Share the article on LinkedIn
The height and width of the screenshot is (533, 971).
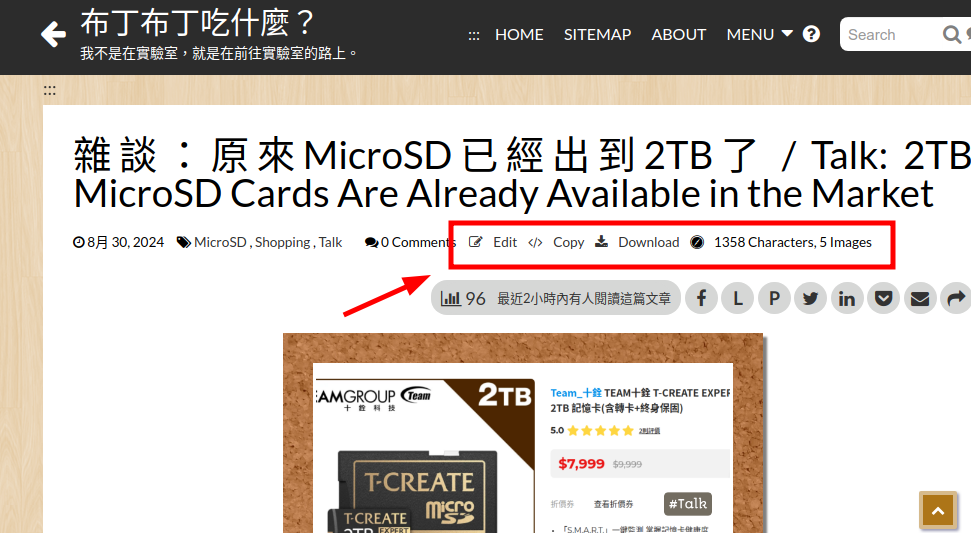coord(847,298)
